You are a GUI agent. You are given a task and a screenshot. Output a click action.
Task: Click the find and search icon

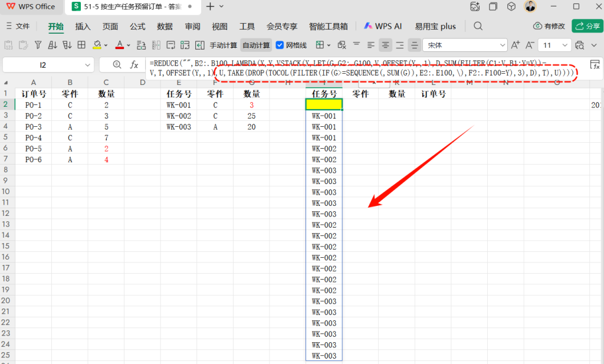point(579,45)
